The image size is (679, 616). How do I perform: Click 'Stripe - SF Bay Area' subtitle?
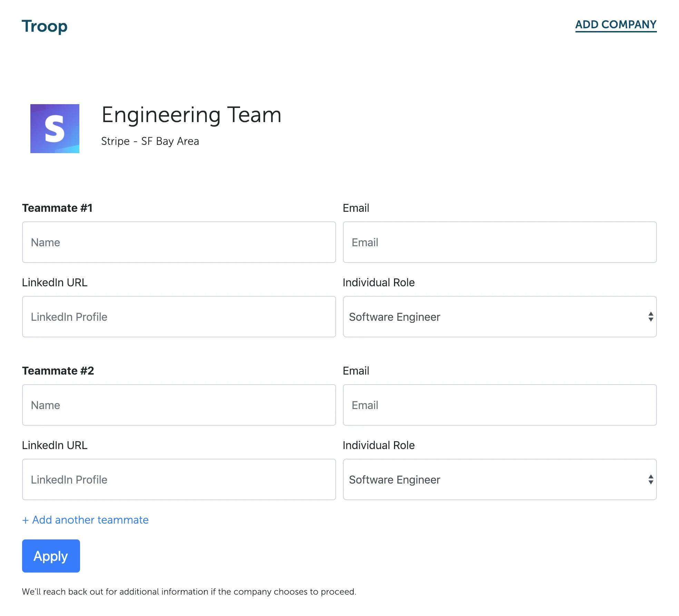click(150, 141)
